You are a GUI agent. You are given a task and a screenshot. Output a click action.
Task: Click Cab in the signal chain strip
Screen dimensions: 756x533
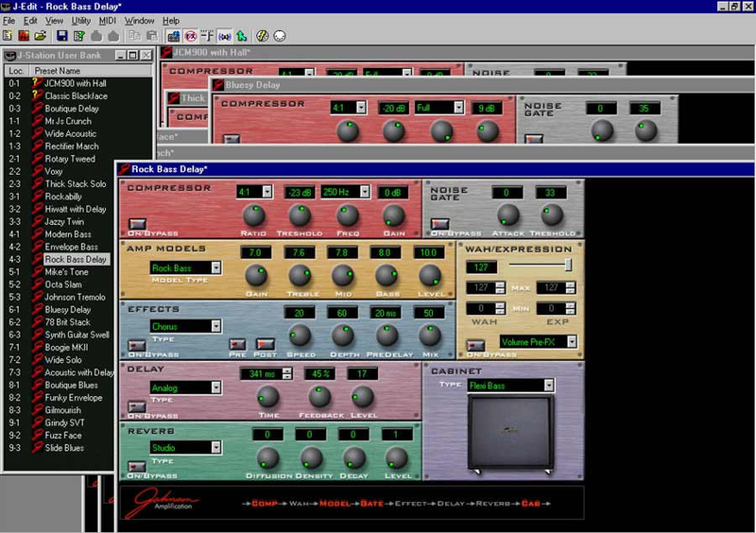pos(530,504)
